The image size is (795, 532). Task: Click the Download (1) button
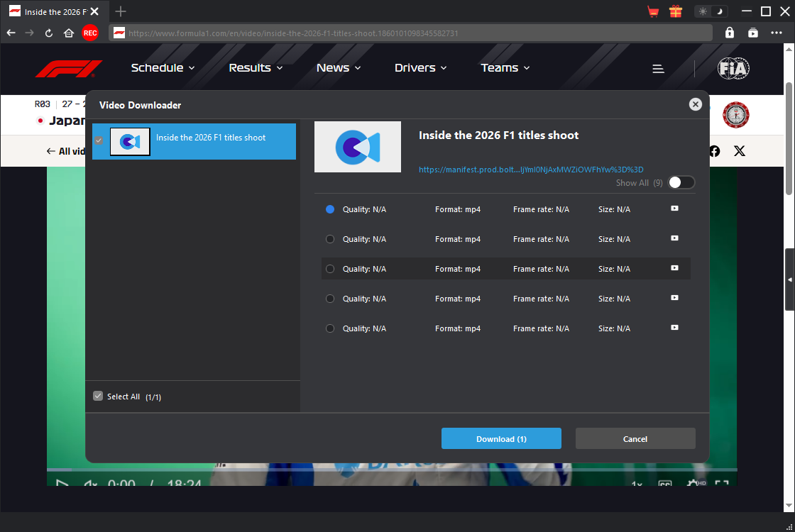click(x=501, y=439)
